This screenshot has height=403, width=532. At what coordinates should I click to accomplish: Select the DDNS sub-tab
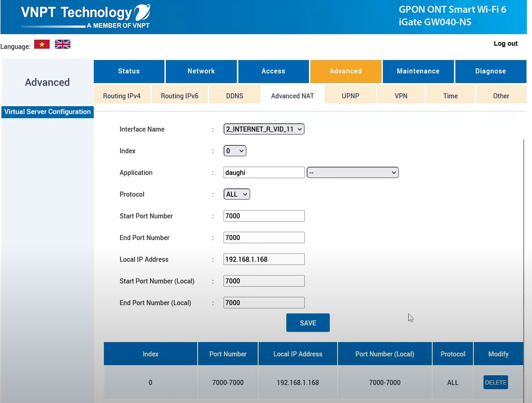coord(235,96)
